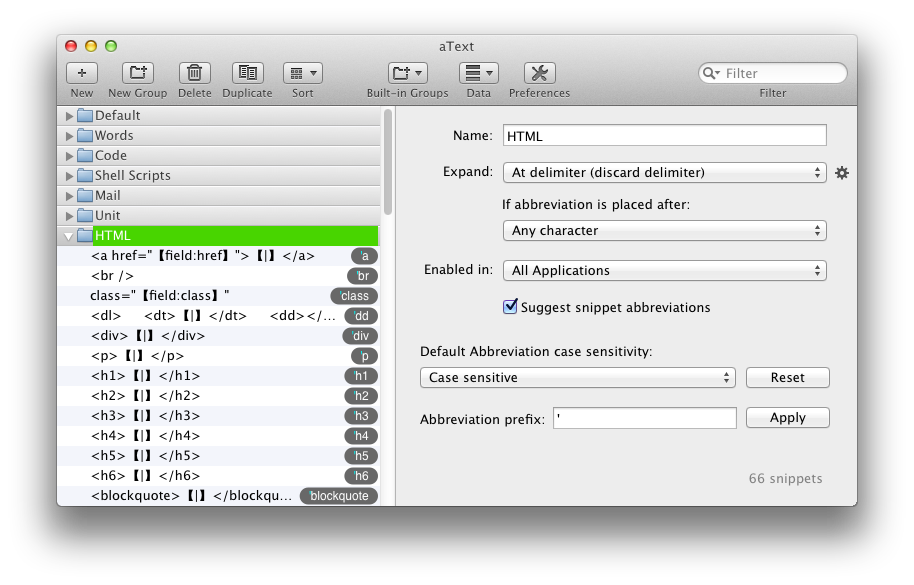Click the 66 snippets count label

(x=786, y=478)
